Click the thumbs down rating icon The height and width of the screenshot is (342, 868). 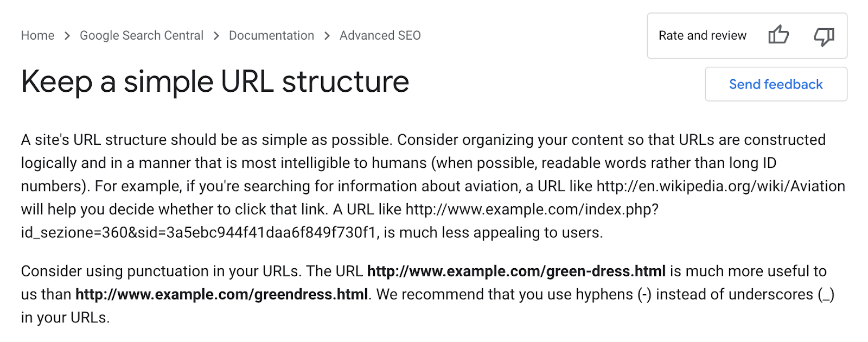click(824, 36)
